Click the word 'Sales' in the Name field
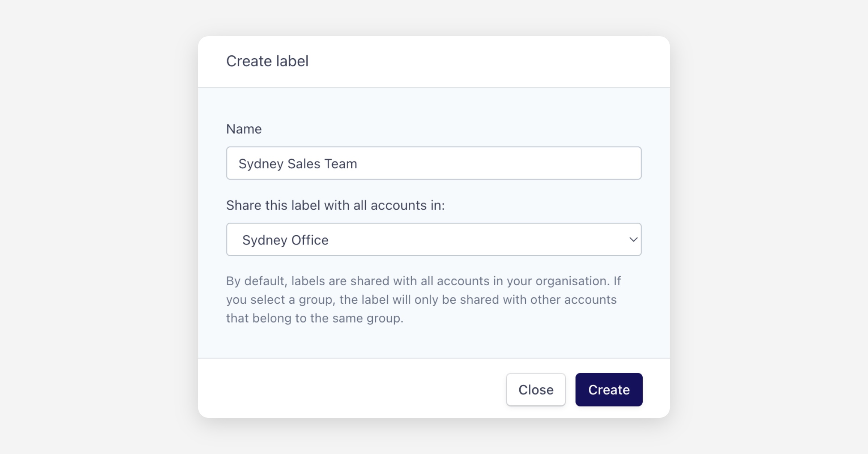The image size is (868, 454). click(x=304, y=164)
